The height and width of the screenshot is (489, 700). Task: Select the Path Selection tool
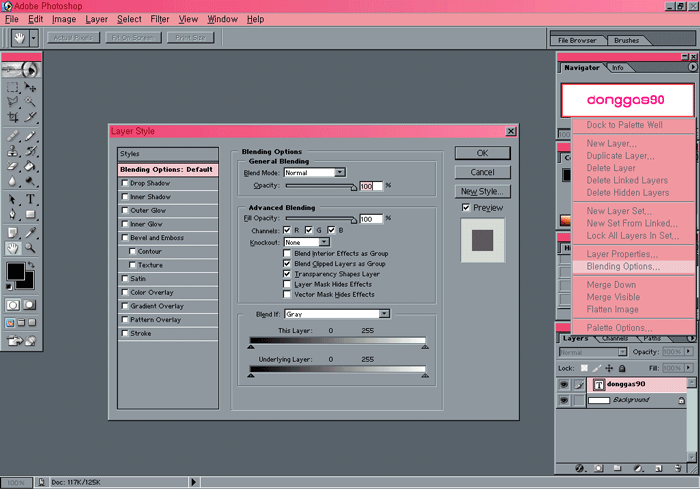12,199
